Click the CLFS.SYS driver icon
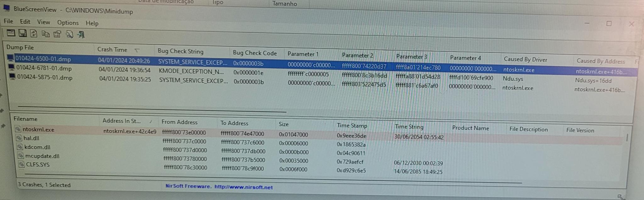644x200 pixels. (22, 164)
